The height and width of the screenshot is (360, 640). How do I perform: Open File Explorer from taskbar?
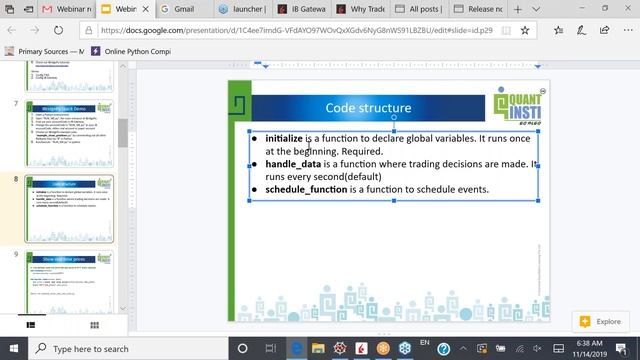318,349
